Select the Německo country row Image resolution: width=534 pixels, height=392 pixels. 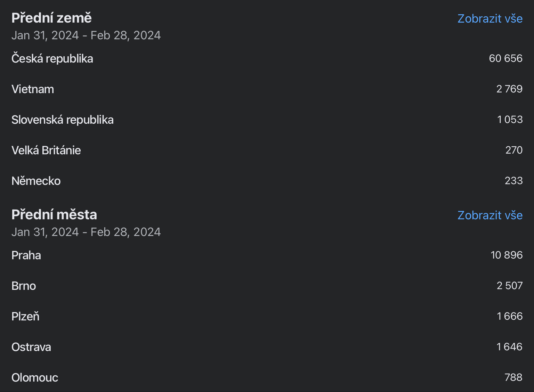pos(267,181)
